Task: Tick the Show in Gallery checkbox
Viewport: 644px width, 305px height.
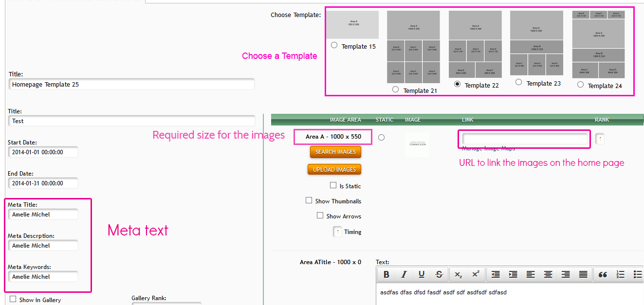Action: (x=13, y=299)
